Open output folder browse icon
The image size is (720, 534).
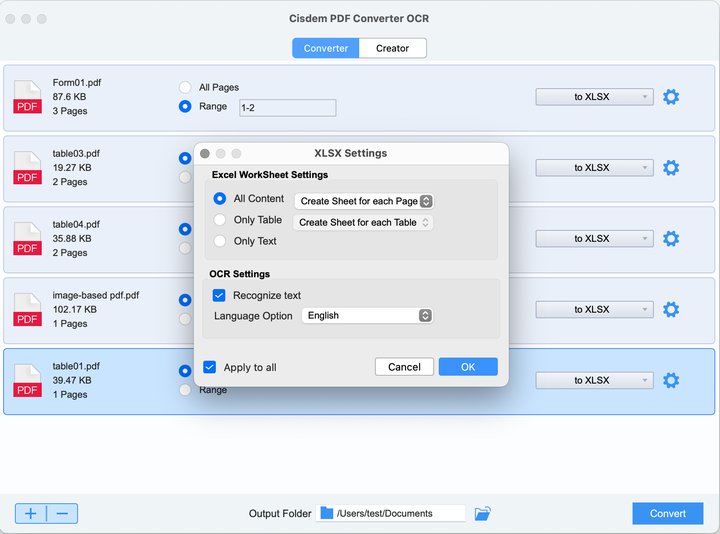(482, 513)
